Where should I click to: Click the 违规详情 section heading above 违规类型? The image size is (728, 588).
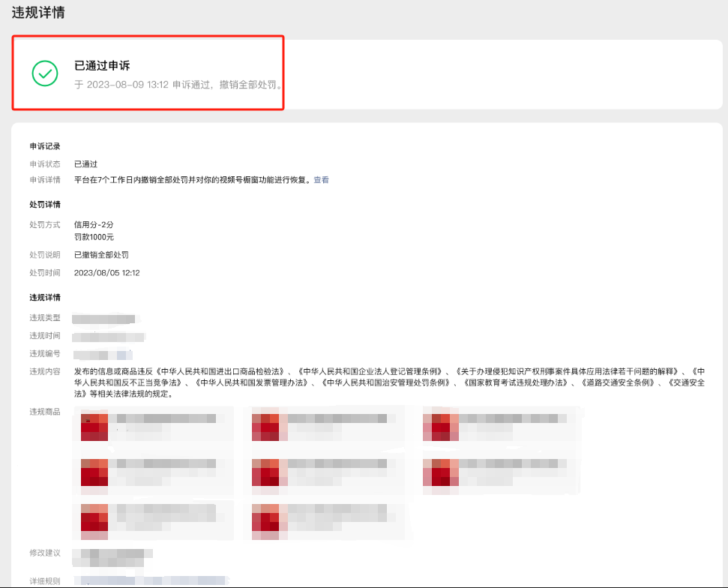click(45, 298)
